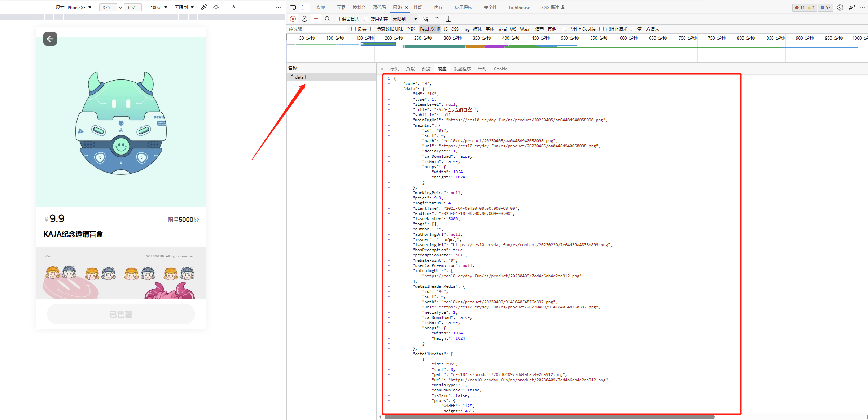
Task: Open the 标头 request tab
Action: [x=394, y=69]
